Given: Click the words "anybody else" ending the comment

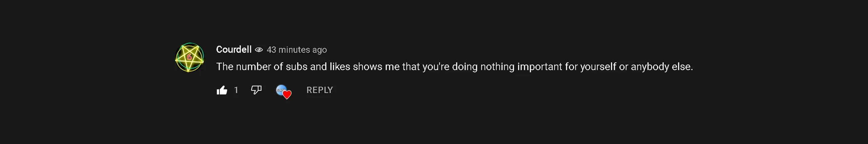Looking at the screenshot, I should point(662,67).
